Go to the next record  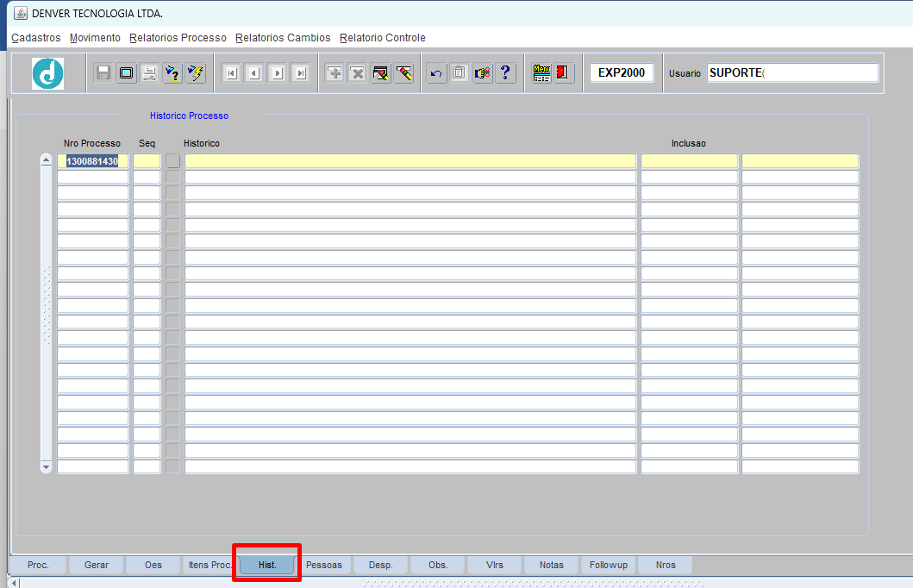pos(277,73)
